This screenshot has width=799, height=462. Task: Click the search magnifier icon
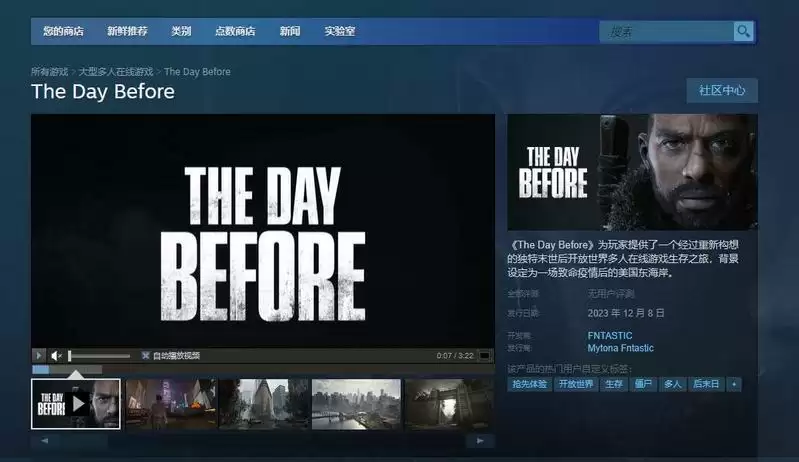pos(742,32)
